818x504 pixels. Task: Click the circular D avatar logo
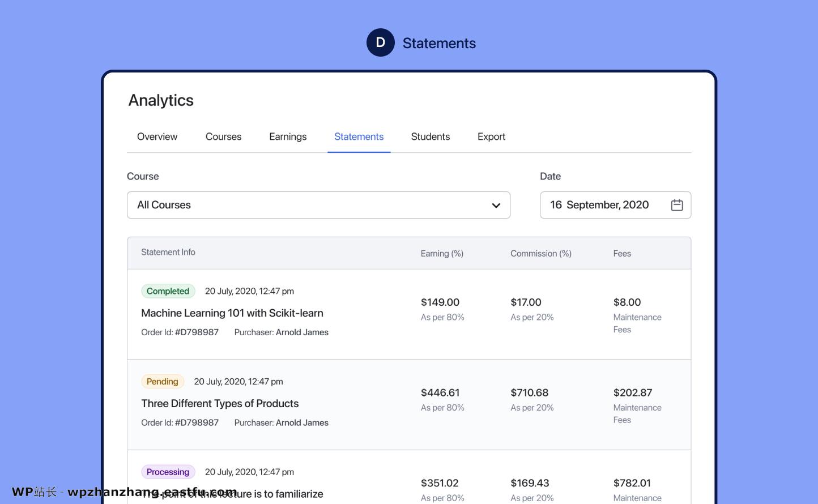tap(380, 42)
